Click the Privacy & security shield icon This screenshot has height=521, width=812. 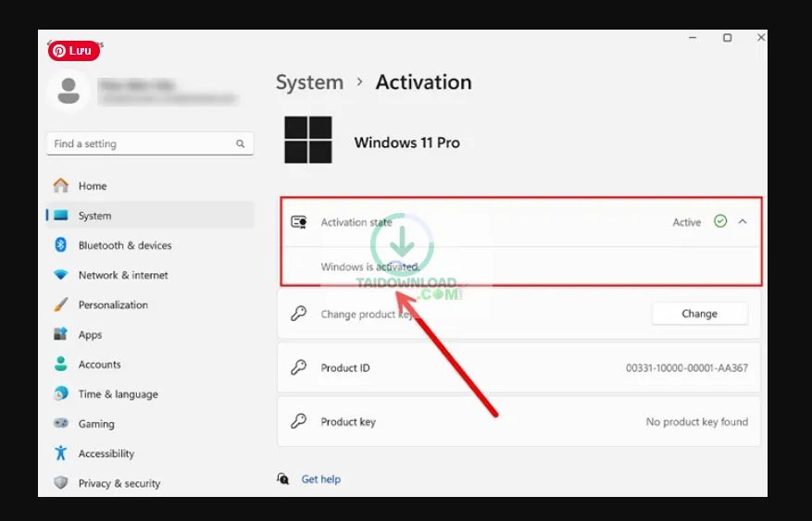click(x=60, y=483)
